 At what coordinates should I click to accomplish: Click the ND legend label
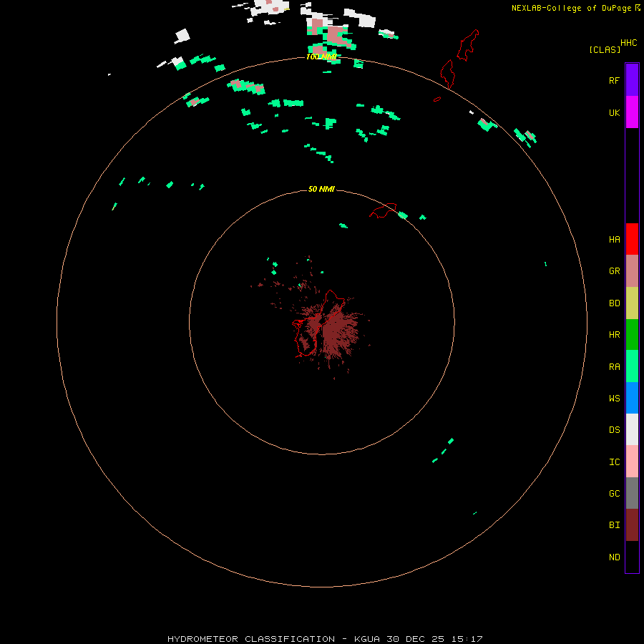(614, 557)
